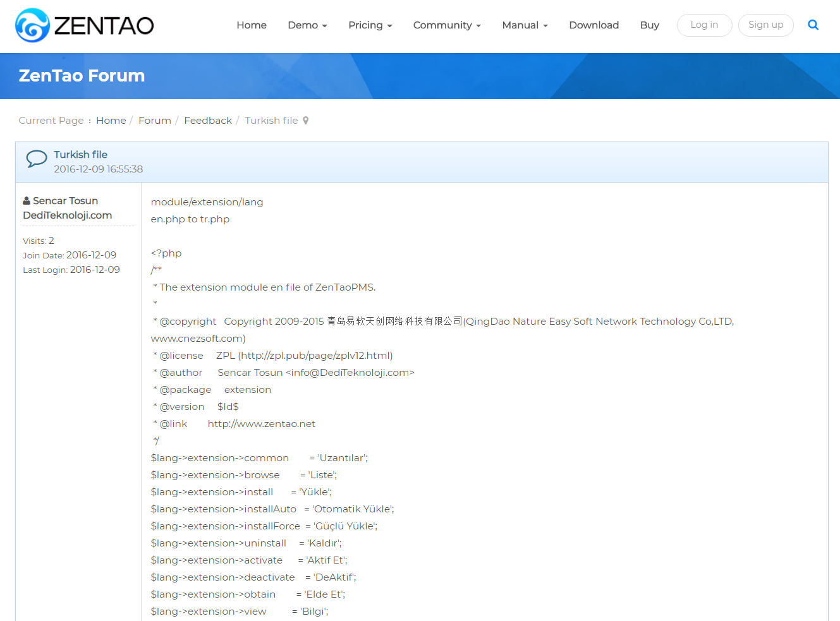This screenshot has height=621, width=840.
Task: Click the extension->common = 'Uzantılar' line
Action: (259, 458)
